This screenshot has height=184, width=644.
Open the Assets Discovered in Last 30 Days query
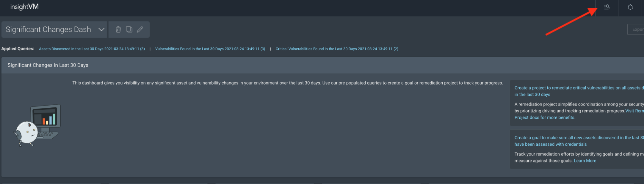tap(92, 49)
